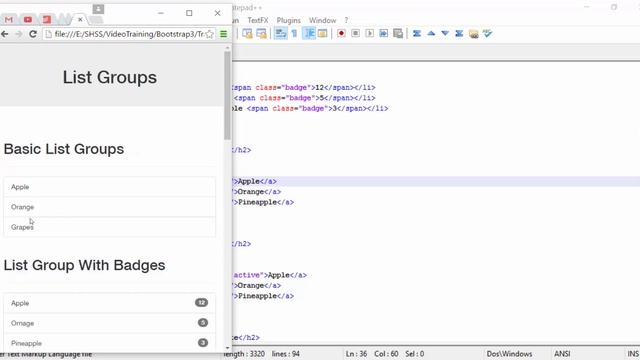Viewport: 640px width, 360px height.
Task: Click the Pineapple row in badges list
Action: 109,343
